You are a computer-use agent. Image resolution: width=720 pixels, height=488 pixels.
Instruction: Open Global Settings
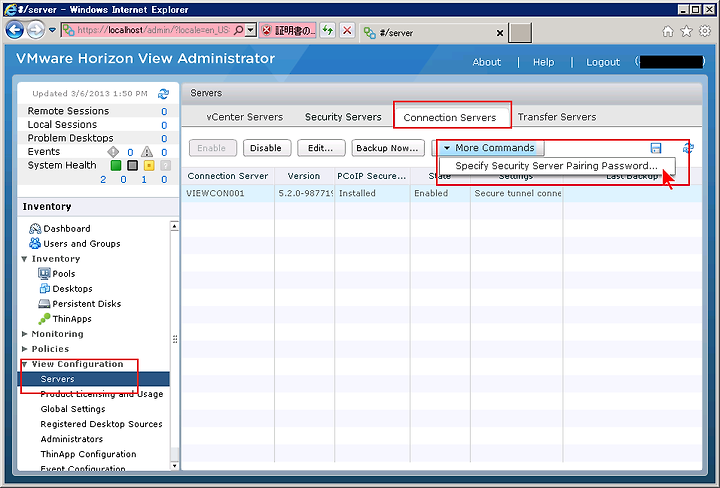73,409
